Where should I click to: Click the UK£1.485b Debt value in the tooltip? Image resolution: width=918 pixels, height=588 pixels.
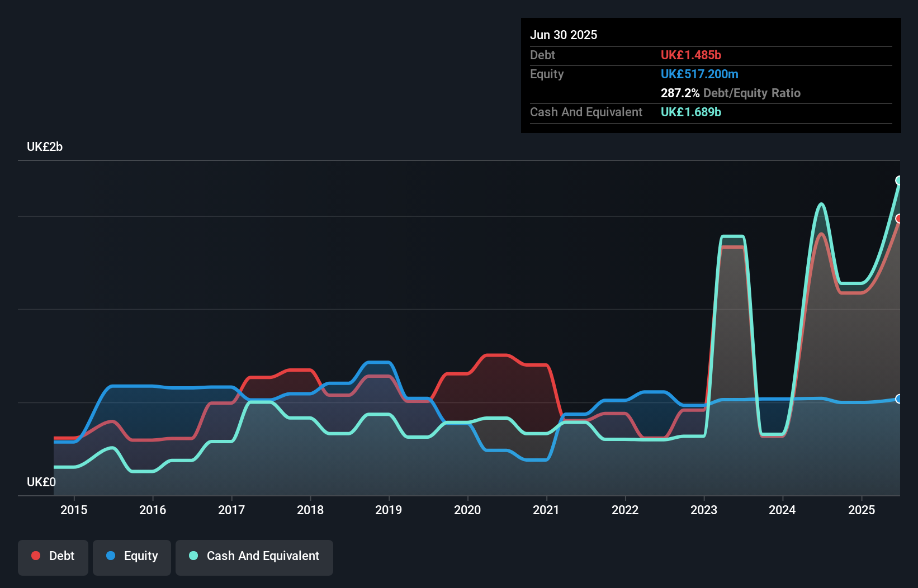click(x=691, y=55)
